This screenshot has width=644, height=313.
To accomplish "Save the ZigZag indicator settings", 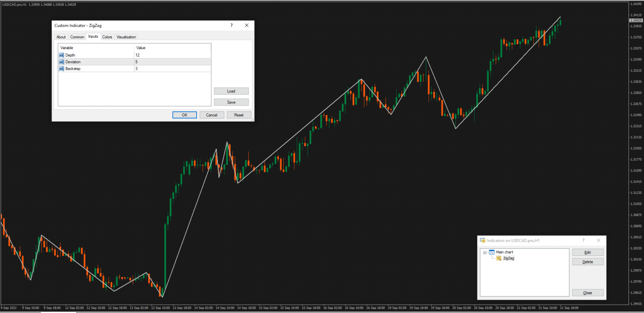I will click(x=231, y=102).
